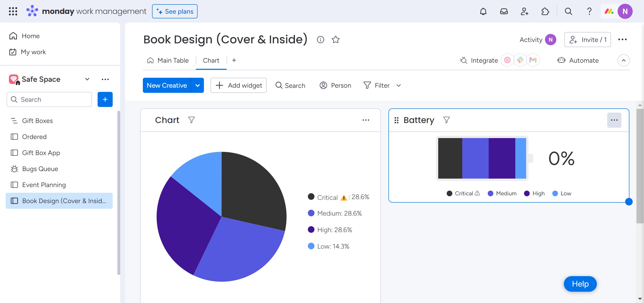Open the products switcher icon beside the avatar
The image size is (644, 303).
[x=609, y=11]
